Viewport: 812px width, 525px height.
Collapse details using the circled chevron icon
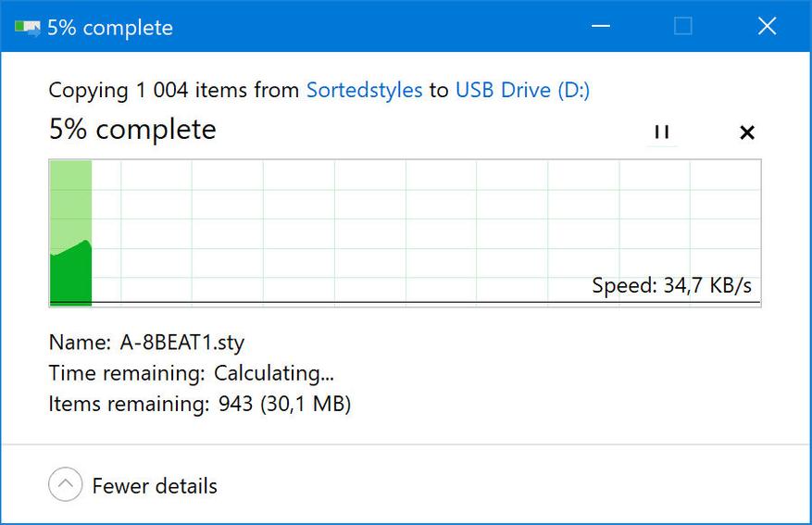coord(65,484)
